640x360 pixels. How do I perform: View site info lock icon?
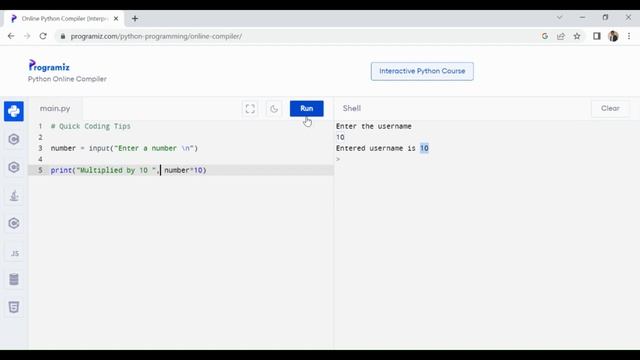62,36
